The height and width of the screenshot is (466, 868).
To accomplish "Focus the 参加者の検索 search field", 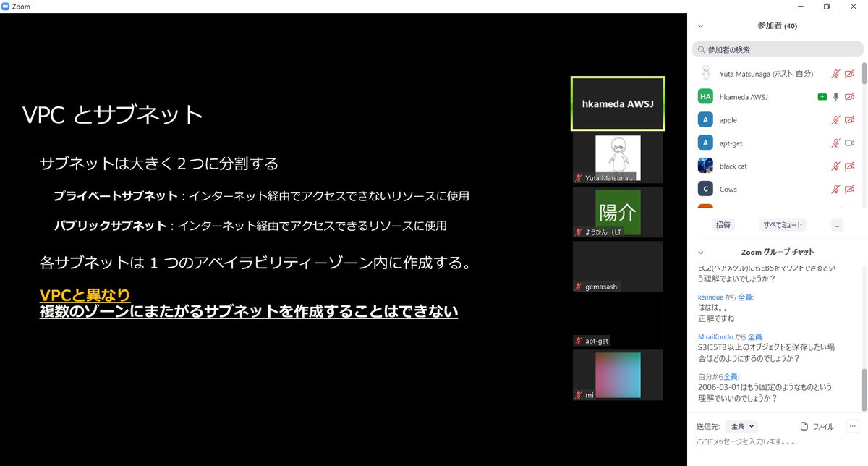I will tap(777, 50).
